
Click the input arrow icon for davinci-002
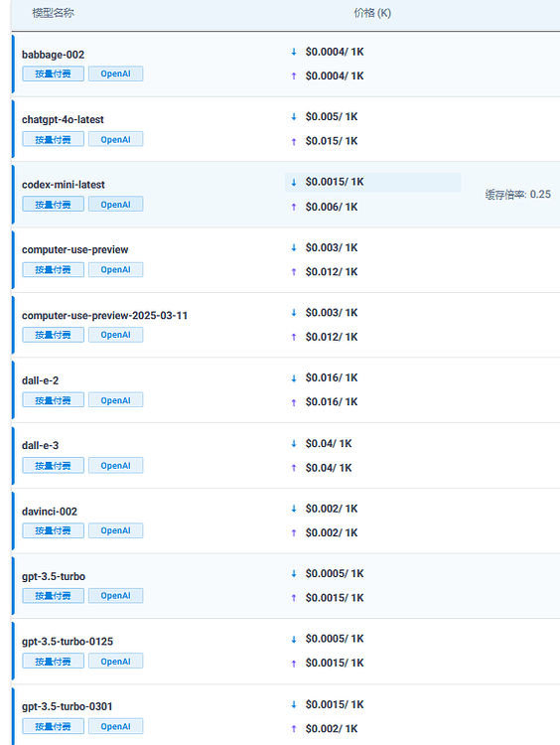coord(294,509)
